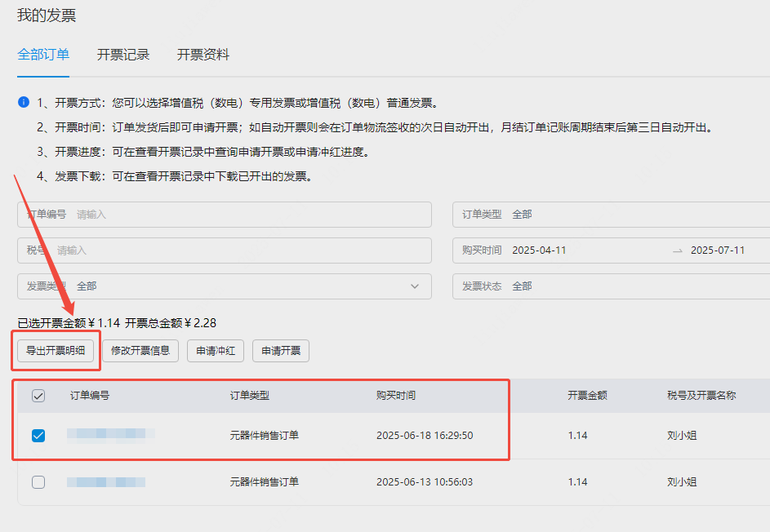Select the 全部订单 tab
Screen dimensions: 770x532
[43, 55]
